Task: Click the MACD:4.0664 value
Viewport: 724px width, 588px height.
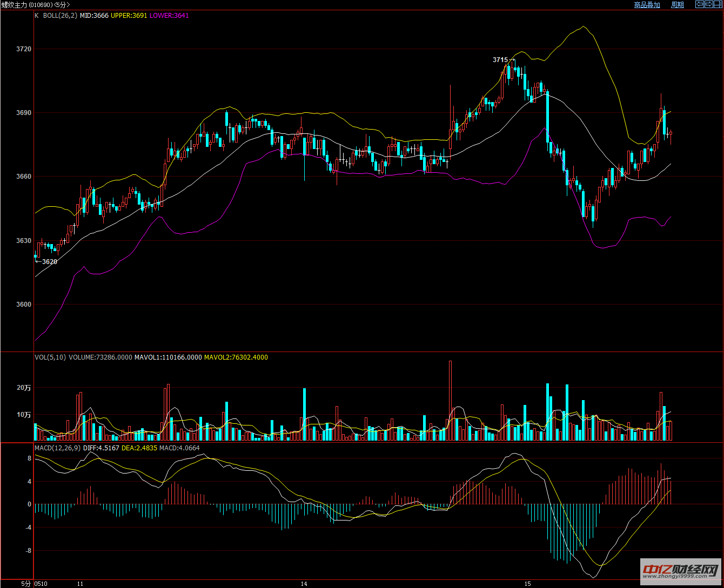Action: coord(179,448)
